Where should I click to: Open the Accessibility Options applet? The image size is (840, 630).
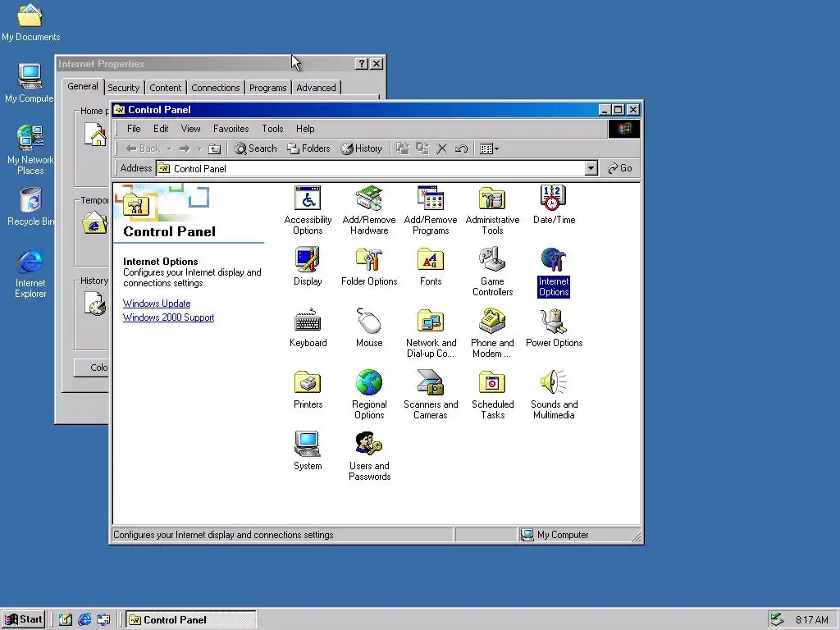(308, 210)
